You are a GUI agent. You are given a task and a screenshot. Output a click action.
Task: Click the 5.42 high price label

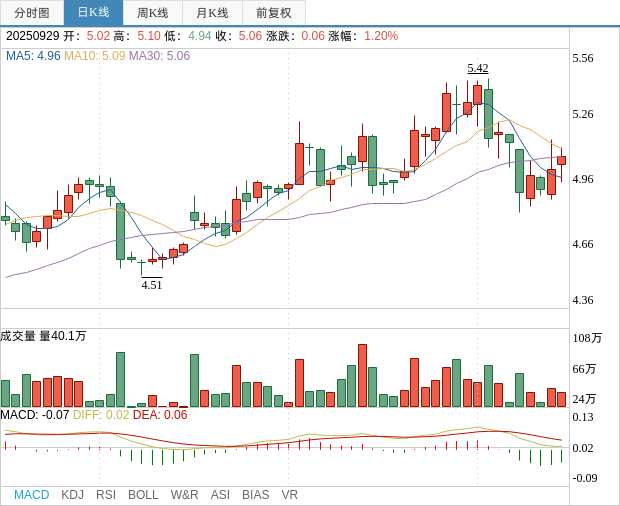[478, 68]
